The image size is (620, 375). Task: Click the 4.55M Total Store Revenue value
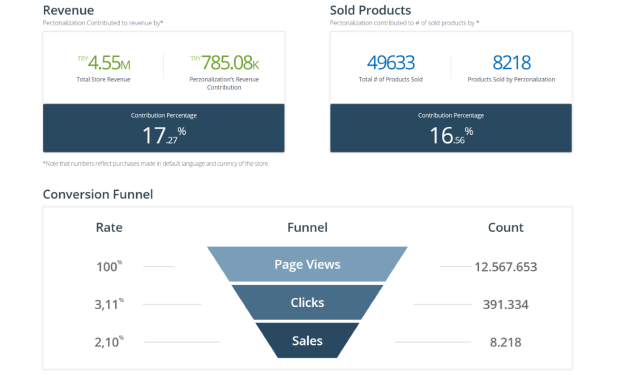coord(104,62)
